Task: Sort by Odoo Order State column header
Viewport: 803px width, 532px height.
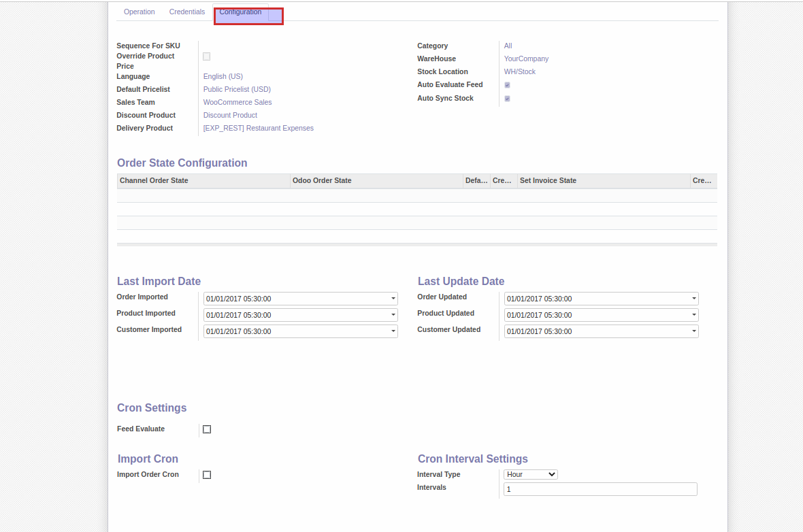Action: pos(376,181)
